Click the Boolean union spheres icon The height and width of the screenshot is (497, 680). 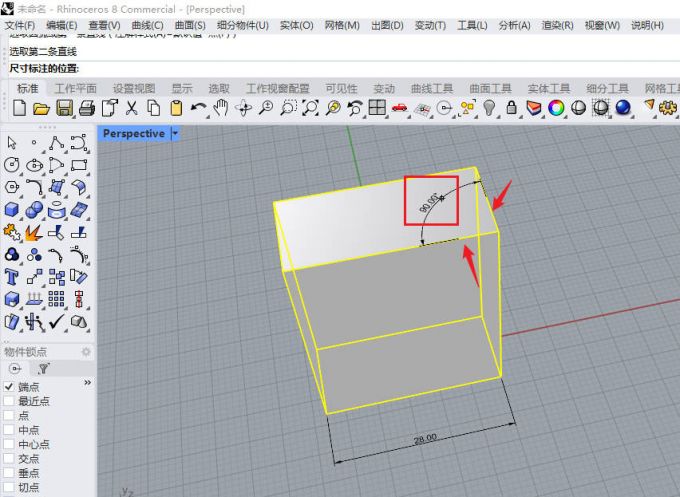coord(34,210)
